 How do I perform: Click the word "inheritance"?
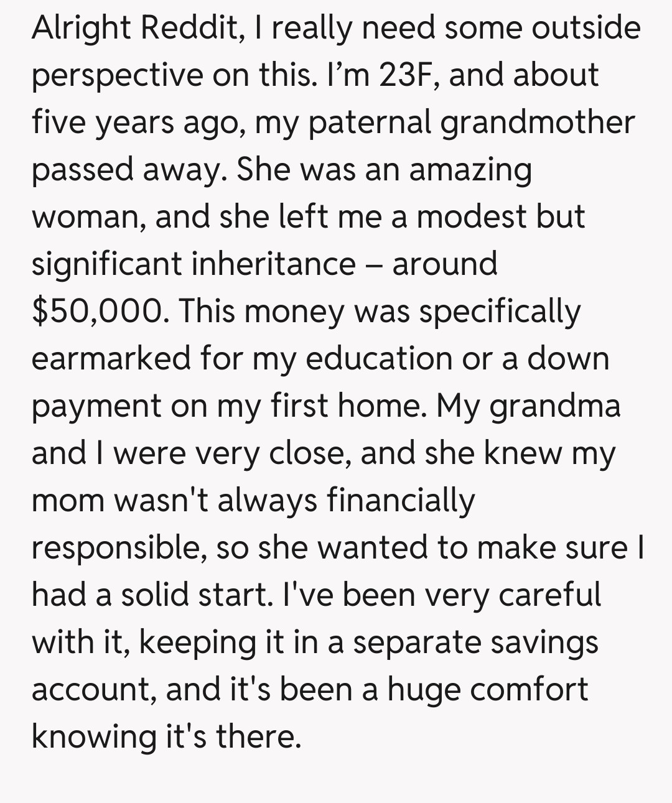coord(273,264)
